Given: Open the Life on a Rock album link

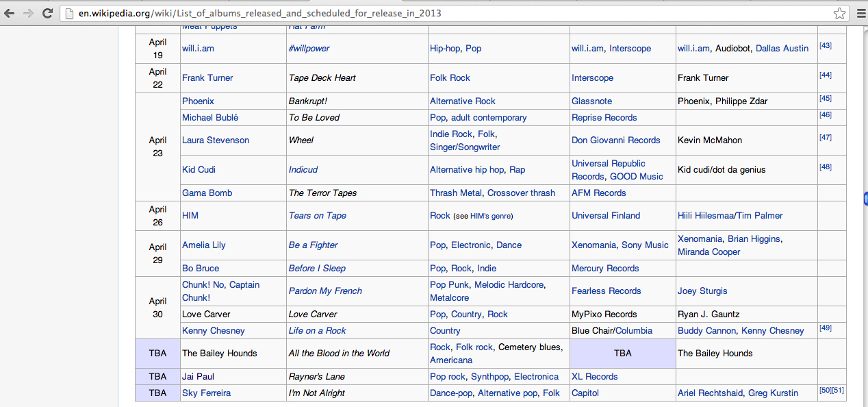Looking at the screenshot, I should point(318,331).
